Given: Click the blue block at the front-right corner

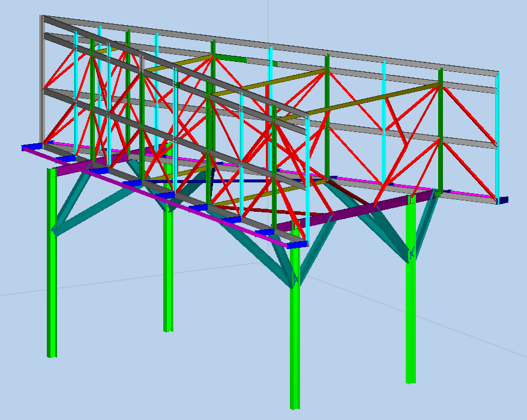Looking at the screenshot, I should point(297,244).
